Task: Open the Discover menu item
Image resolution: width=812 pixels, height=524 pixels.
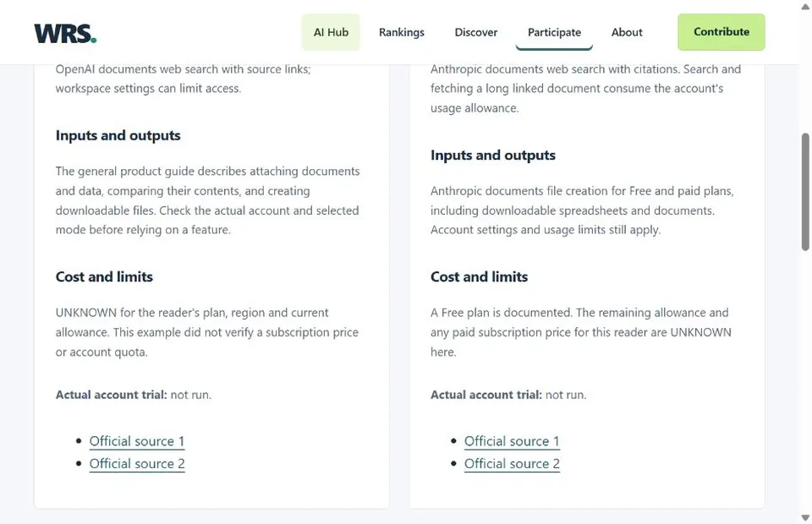Action: pyautogui.click(x=476, y=32)
